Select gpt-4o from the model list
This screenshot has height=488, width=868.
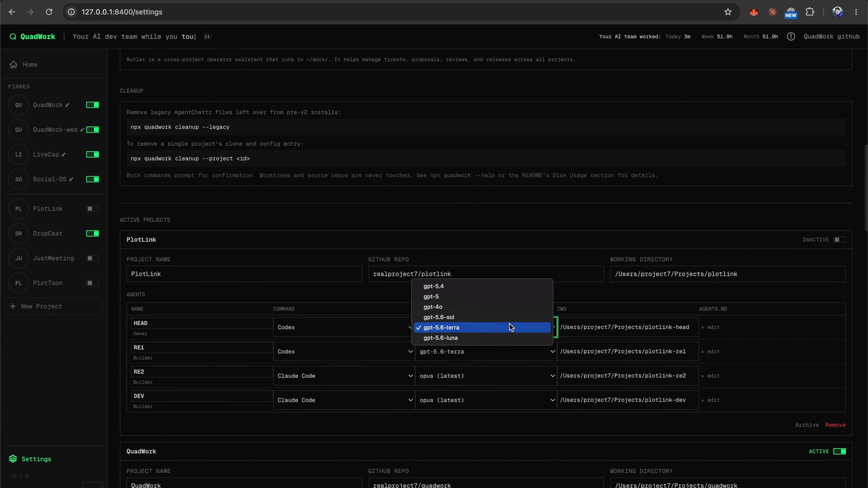pos(482,307)
